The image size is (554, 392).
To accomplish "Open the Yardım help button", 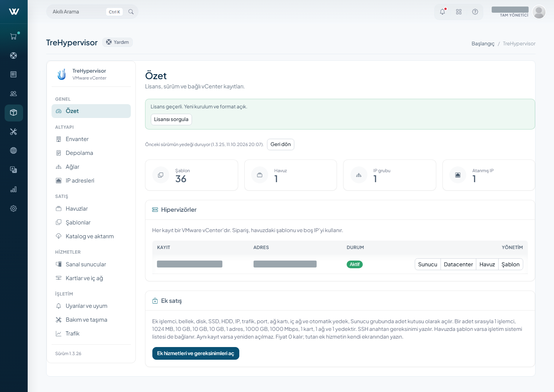I will [117, 42].
